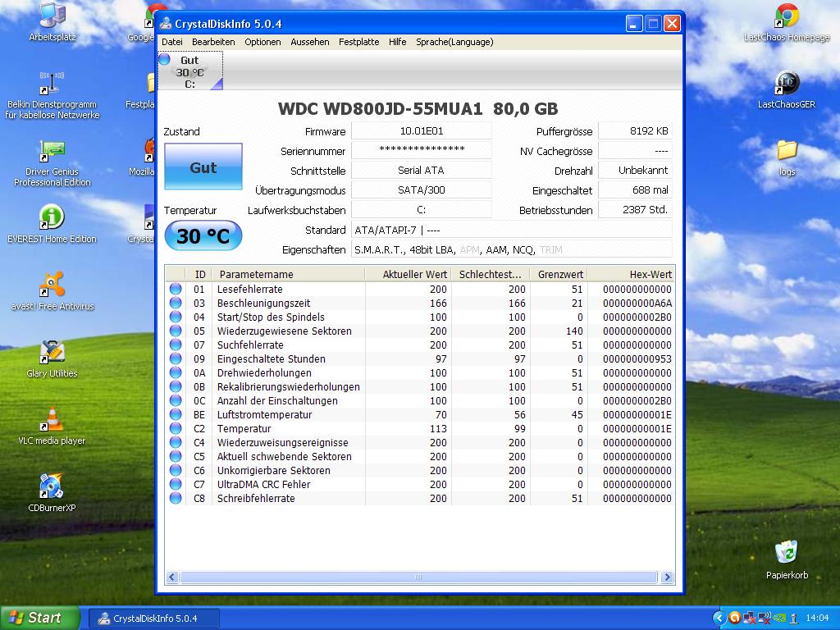Open the Sprache(Language) menu
840x630 pixels.
454,42
